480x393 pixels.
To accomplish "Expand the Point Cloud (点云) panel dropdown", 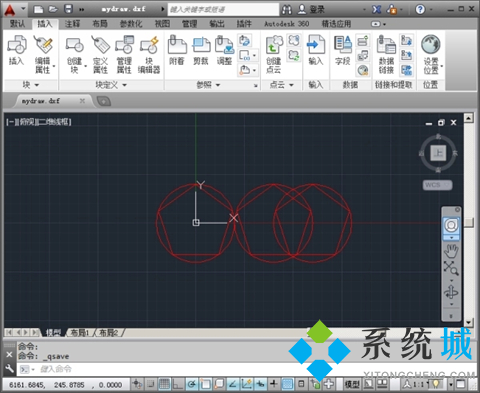I will tap(281, 85).
